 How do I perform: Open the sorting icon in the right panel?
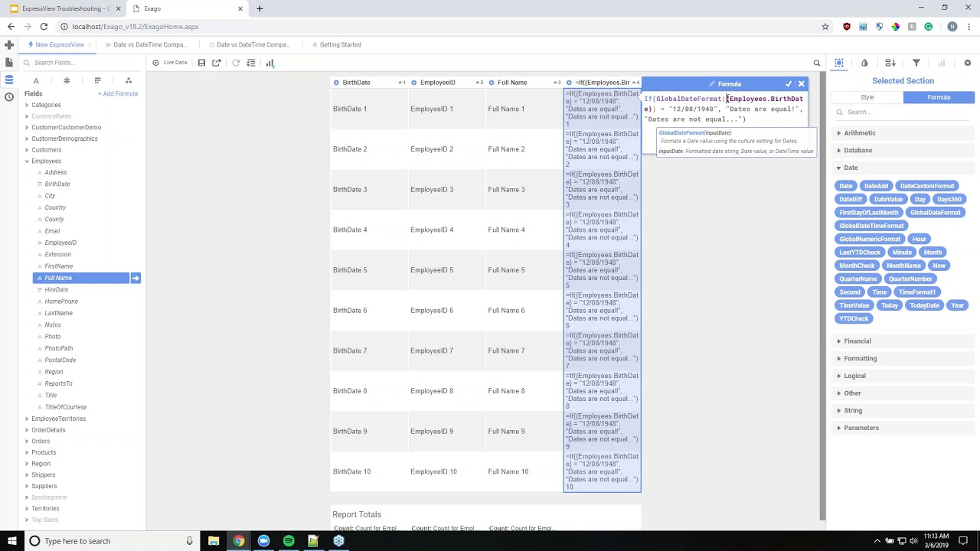(890, 63)
